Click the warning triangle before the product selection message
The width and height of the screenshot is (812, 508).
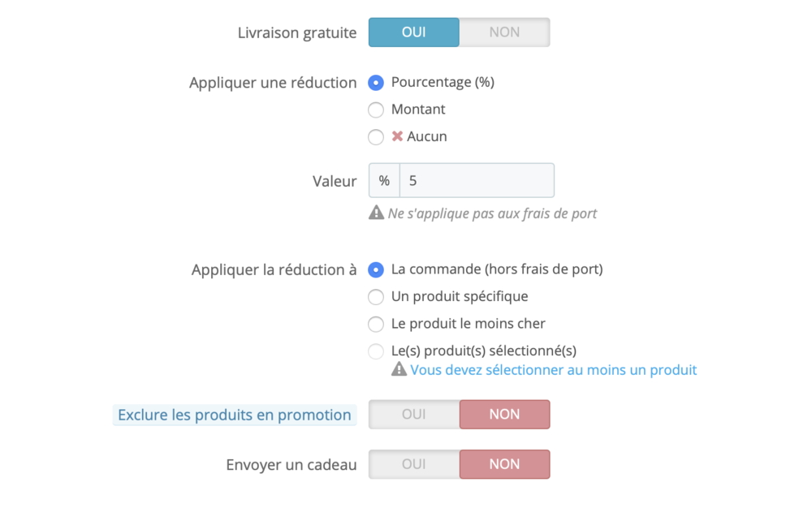click(399, 370)
